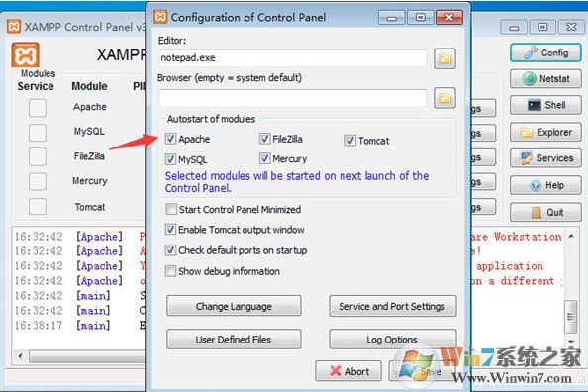Click the Editor field containing notepad.exe
This screenshot has height=392, width=588.
coord(292,58)
